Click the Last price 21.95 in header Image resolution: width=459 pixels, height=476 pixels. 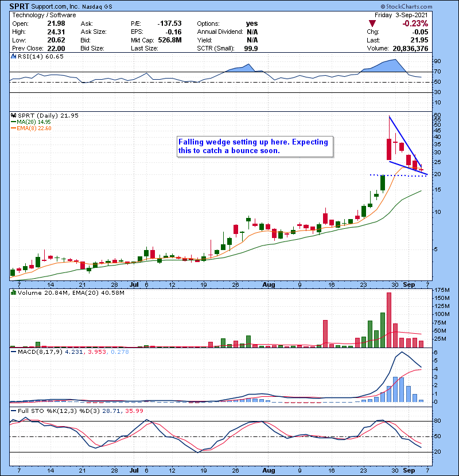point(419,40)
